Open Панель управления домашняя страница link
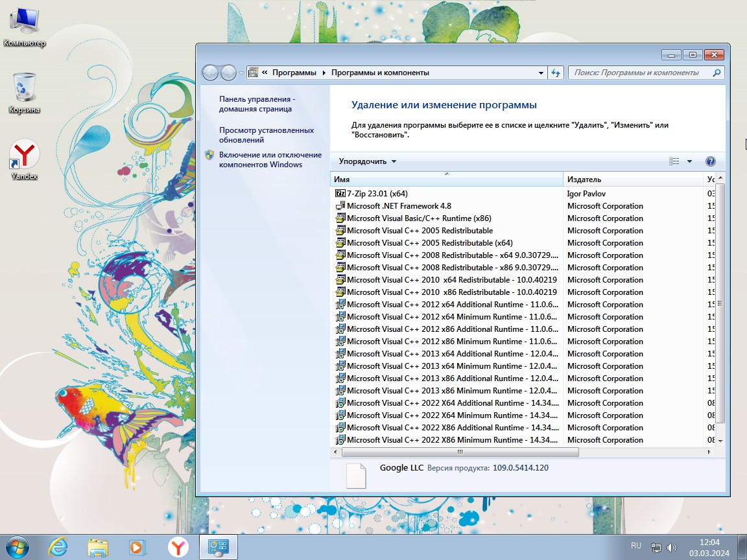The height and width of the screenshot is (560, 747). pos(257,104)
